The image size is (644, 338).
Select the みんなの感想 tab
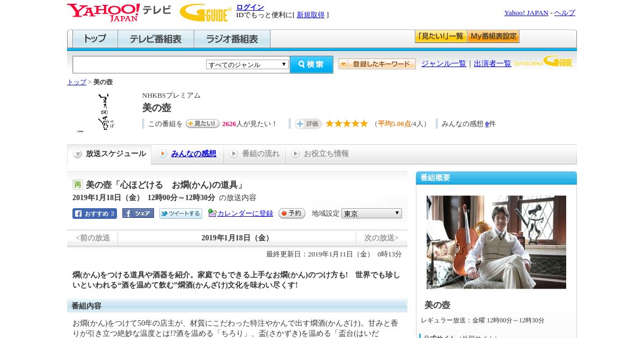click(x=187, y=154)
